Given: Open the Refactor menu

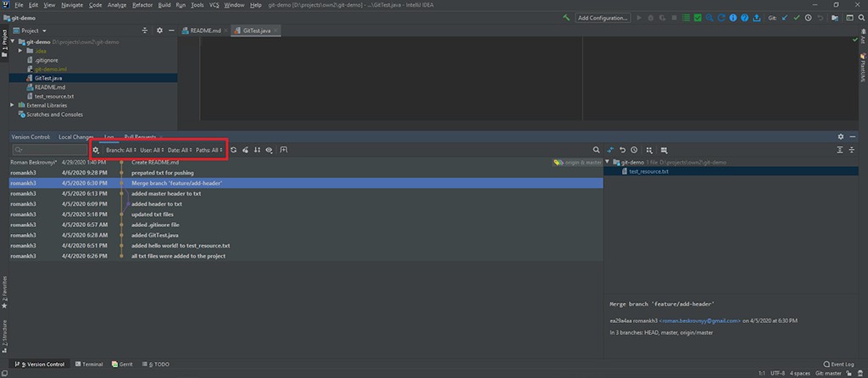Looking at the screenshot, I should (142, 4).
